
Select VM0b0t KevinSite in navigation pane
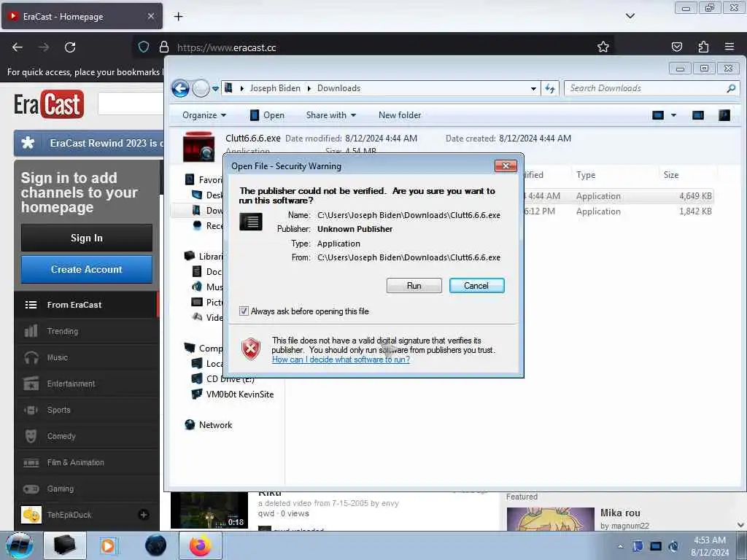233,394
